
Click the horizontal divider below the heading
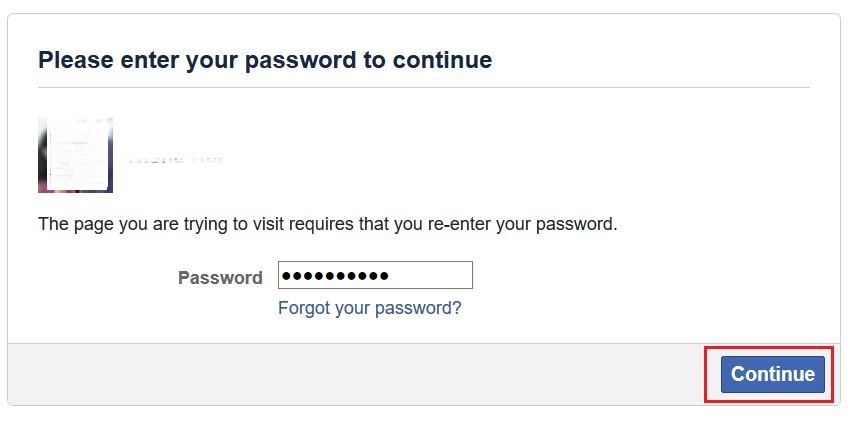(424, 87)
